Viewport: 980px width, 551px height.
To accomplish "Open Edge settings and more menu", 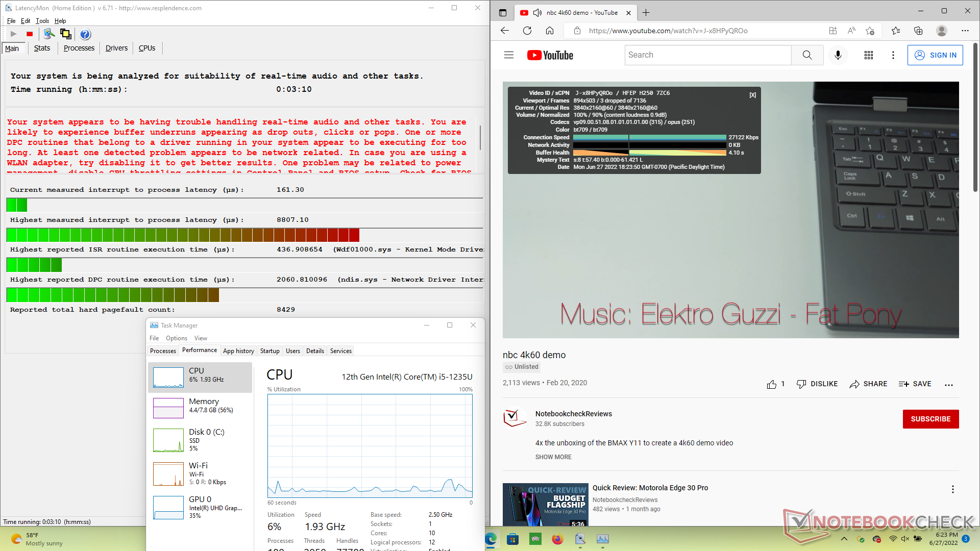I will click(x=965, y=31).
